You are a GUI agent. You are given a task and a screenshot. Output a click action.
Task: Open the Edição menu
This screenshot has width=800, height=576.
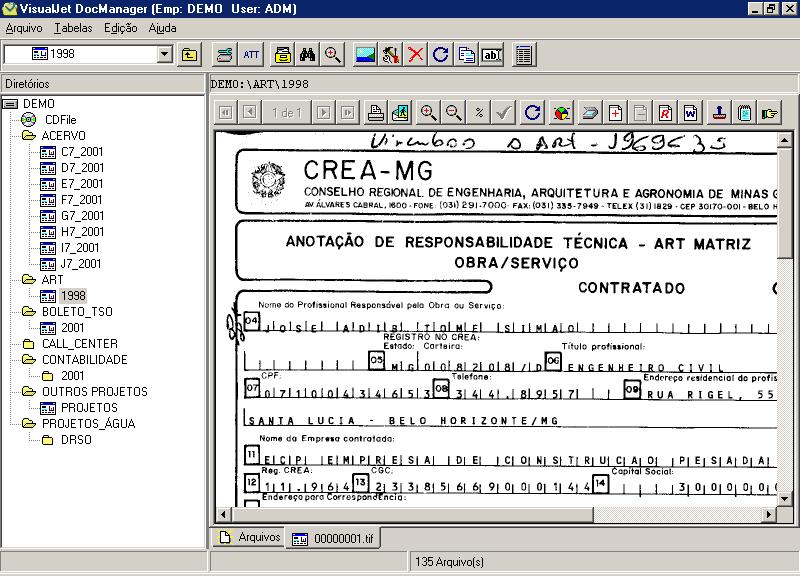[121, 28]
